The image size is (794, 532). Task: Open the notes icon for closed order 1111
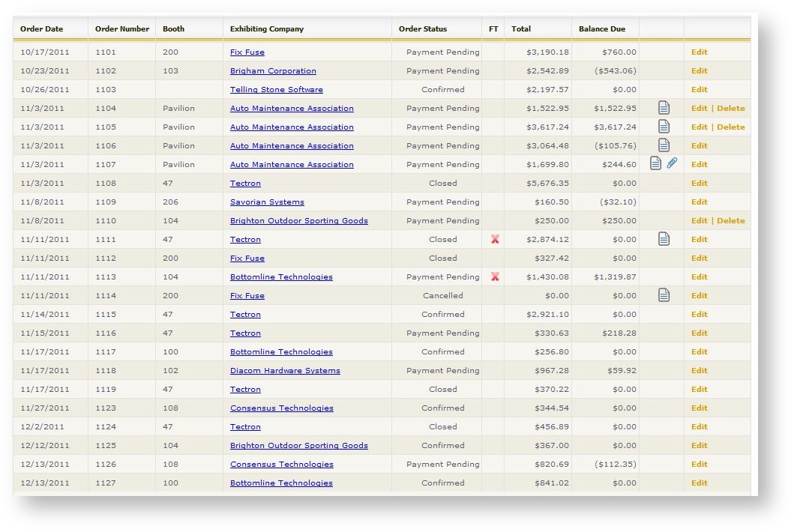[664, 238]
